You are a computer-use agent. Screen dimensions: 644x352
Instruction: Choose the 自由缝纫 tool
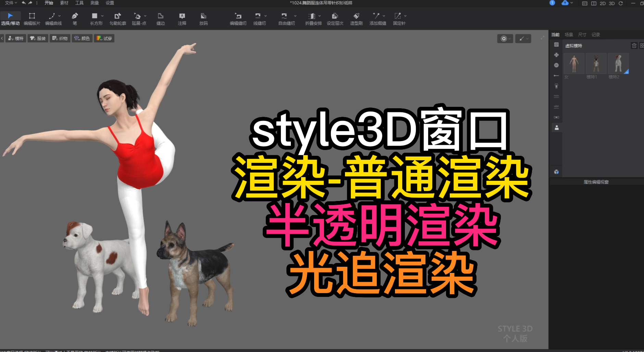tap(286, 19)
